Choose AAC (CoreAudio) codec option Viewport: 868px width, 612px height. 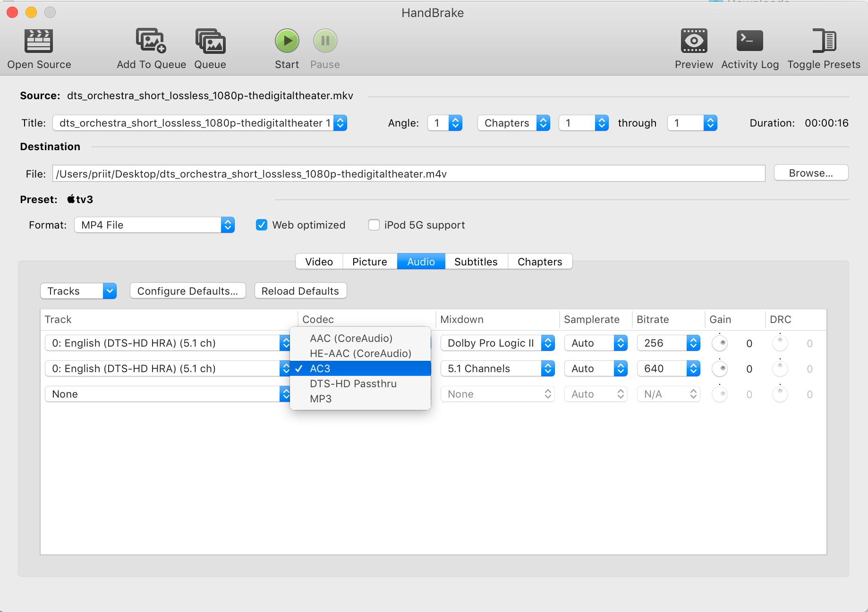point(360,338)
